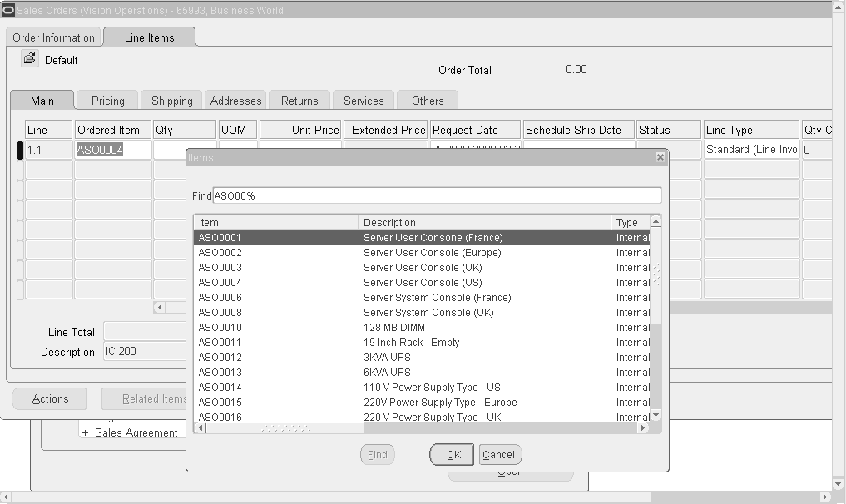Open the Order Information tab
Screen dimensions: 846x504
53,37
